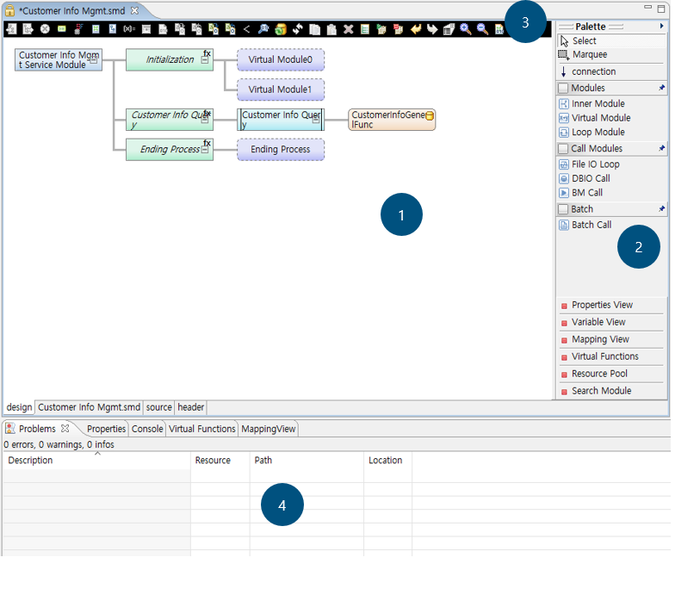Pin the Batch palette drawer

661,209
